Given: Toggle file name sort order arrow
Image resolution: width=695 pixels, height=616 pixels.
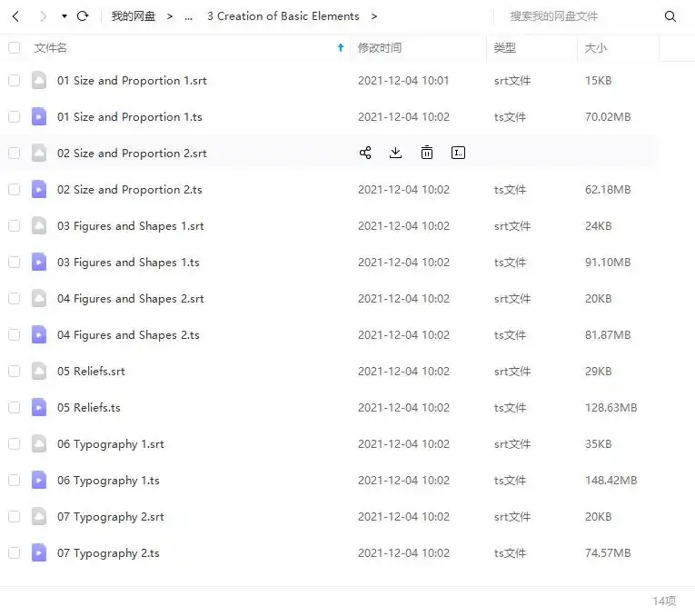Looking at the screenshot, I should (x=341, y=47).
